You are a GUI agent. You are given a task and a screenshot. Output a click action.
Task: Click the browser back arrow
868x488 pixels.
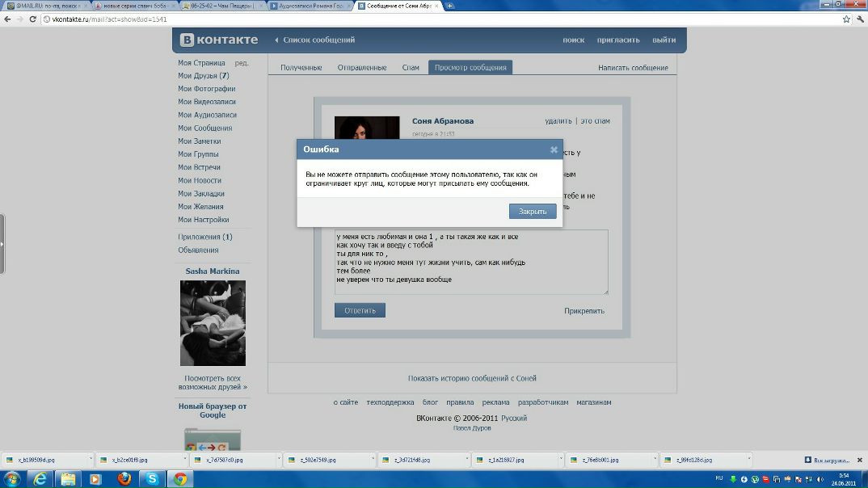coord(6,19)
